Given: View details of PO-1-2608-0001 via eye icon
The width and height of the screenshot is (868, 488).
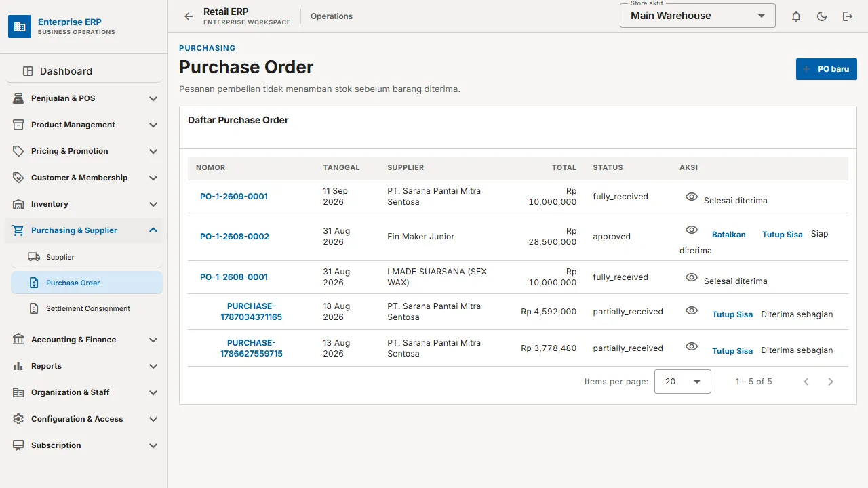Looking at the screenshot, I should pyautogui.click(x=692, y=277).
